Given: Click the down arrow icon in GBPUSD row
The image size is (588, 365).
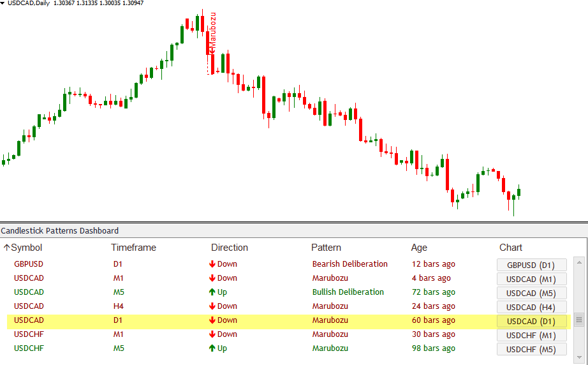Looking at the screenshot, I should [x=212, y=264].
